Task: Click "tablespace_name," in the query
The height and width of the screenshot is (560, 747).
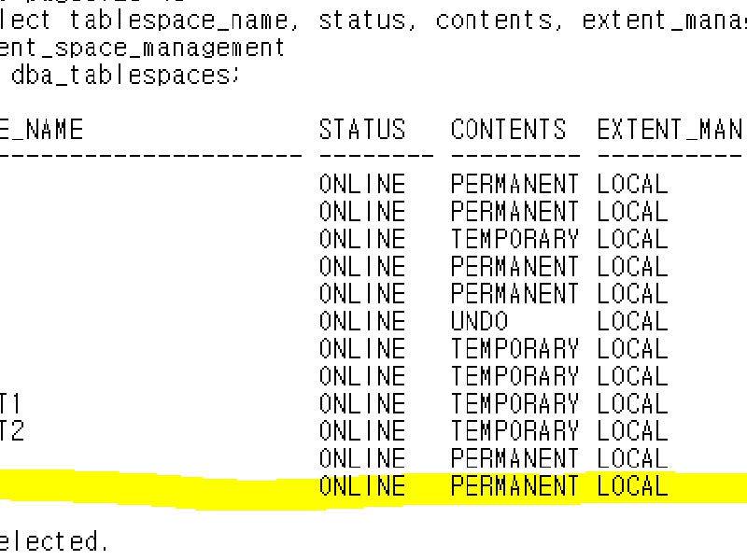Action: pyautogui.click(x=184, y=21)
